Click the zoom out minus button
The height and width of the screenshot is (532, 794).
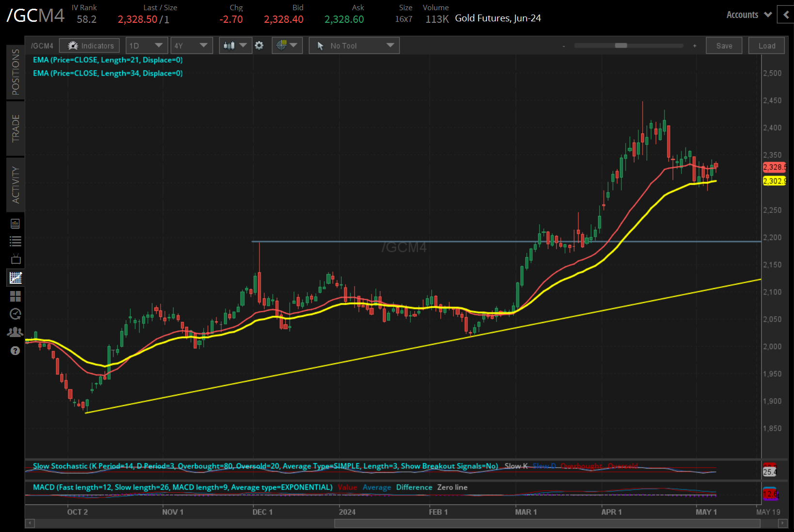click(564, 46)
